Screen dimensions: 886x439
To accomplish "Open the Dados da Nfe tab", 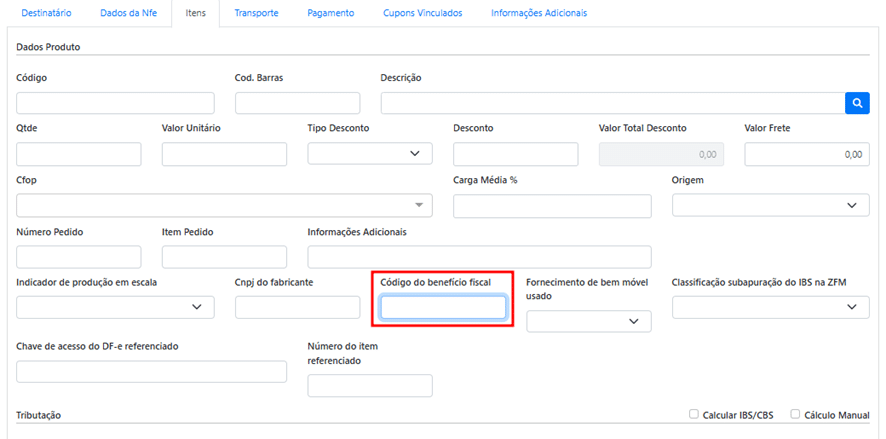I will click(x=129, y=14).
